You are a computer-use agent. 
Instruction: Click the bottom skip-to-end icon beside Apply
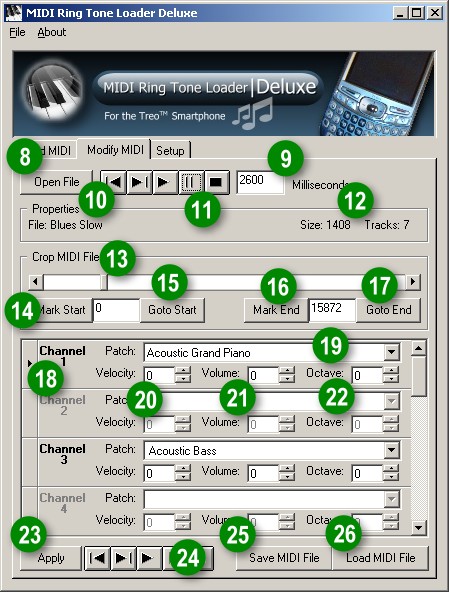pos(123,558)
